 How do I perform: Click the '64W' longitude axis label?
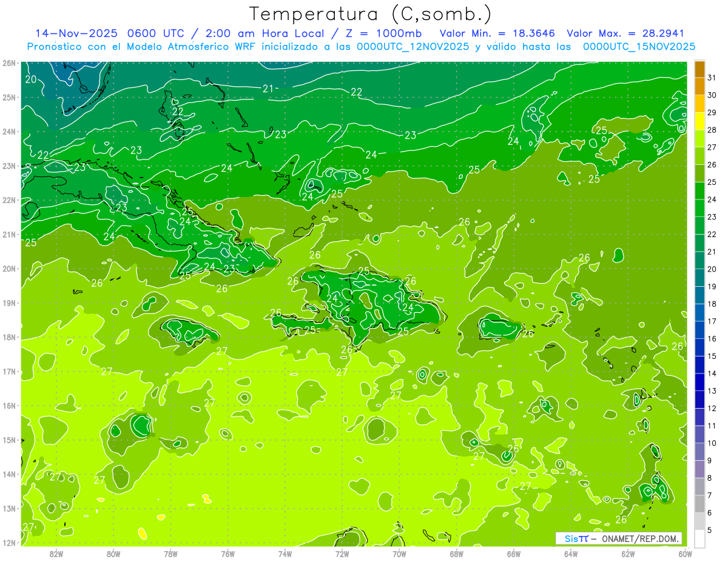click(x=571, y=554)
